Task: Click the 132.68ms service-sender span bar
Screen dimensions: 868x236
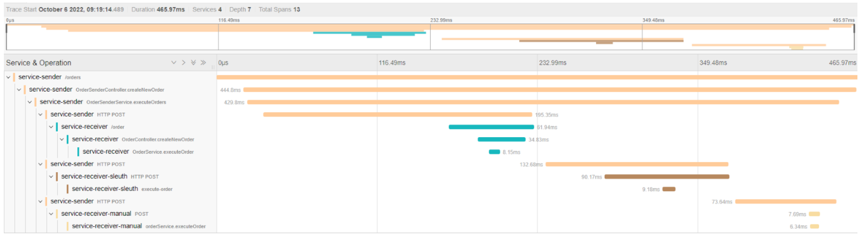Action: pos(636,165)
